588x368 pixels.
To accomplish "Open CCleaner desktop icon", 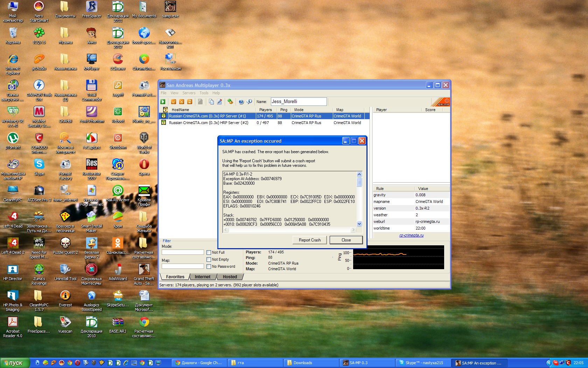I will pyautogui.click(x=118, y=62).
